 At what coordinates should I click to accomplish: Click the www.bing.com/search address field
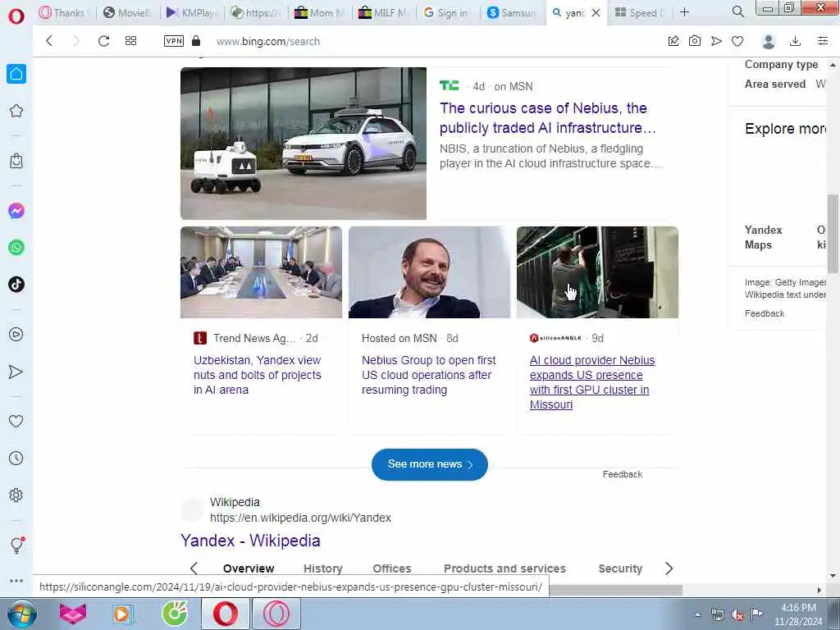point(268,41)
